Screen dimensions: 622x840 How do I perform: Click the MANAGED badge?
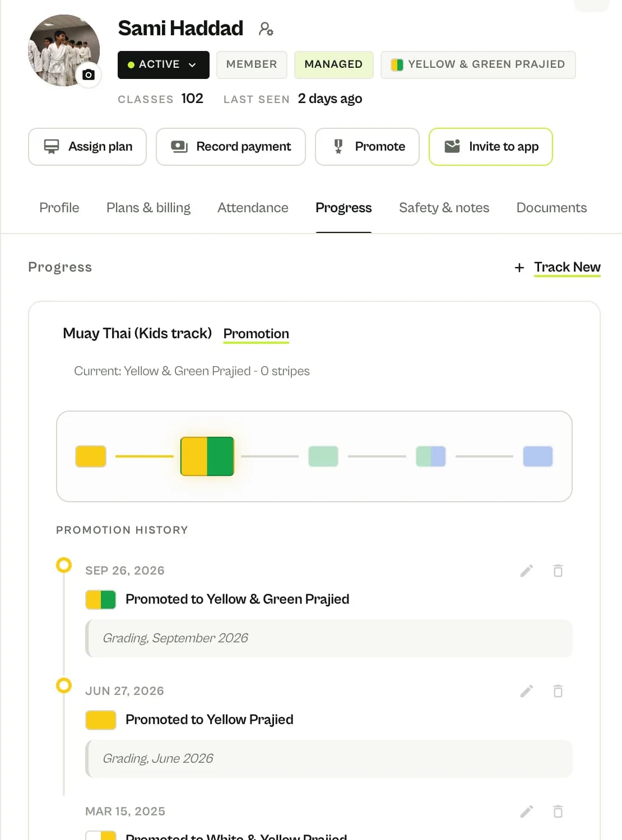(333, 65)
